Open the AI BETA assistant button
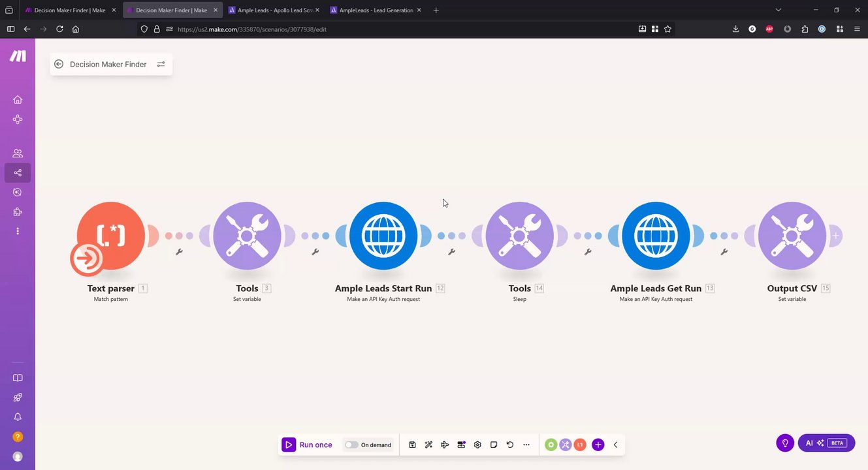The height and width of the screenshot is (470, 868). point(826,443)
